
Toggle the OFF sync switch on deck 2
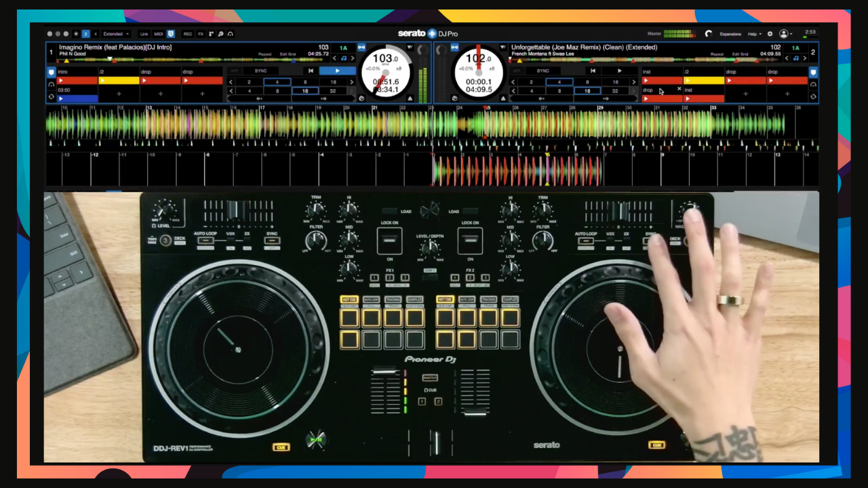[x=517, y=70]
